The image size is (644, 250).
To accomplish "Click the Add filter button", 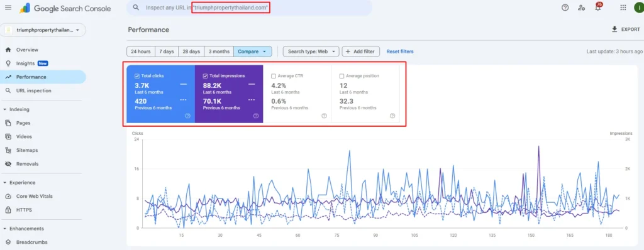I will pyautogui.click(x=360, y=52).
